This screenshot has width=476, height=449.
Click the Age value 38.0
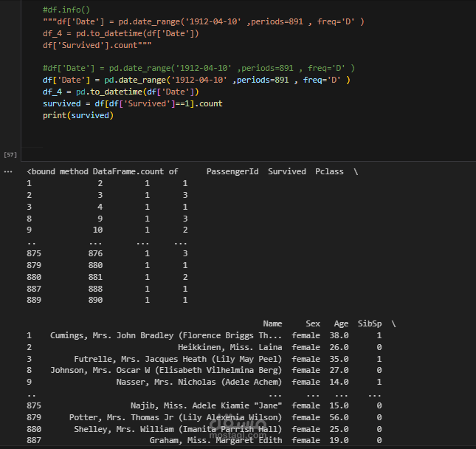pos(339,335)
